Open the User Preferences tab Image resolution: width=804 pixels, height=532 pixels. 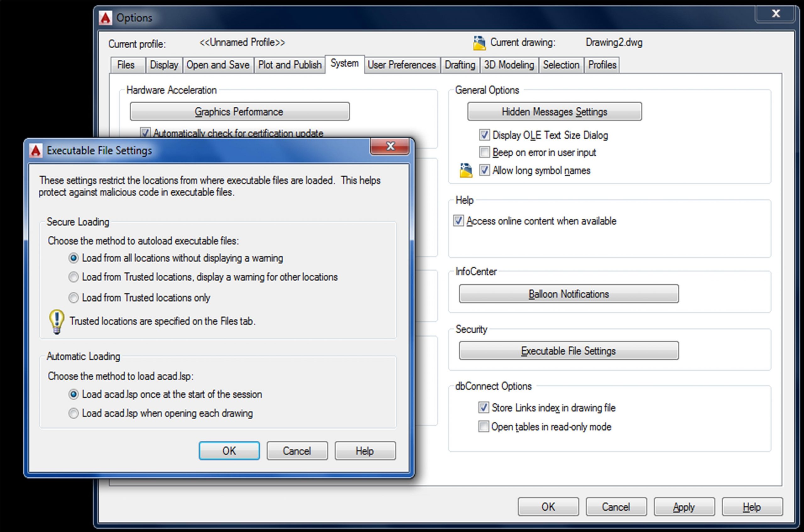[402, 65]
